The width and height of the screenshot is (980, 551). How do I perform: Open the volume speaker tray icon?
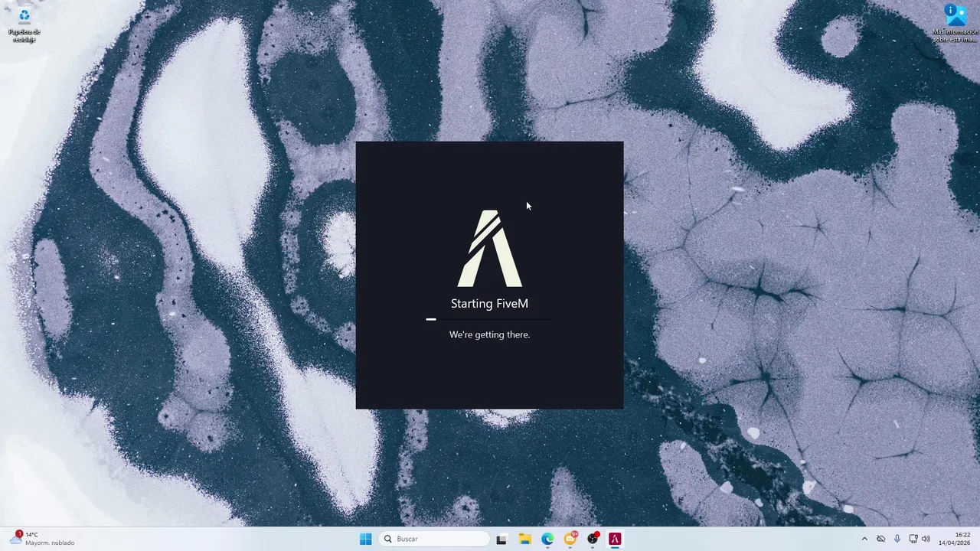tap(926, 539)
